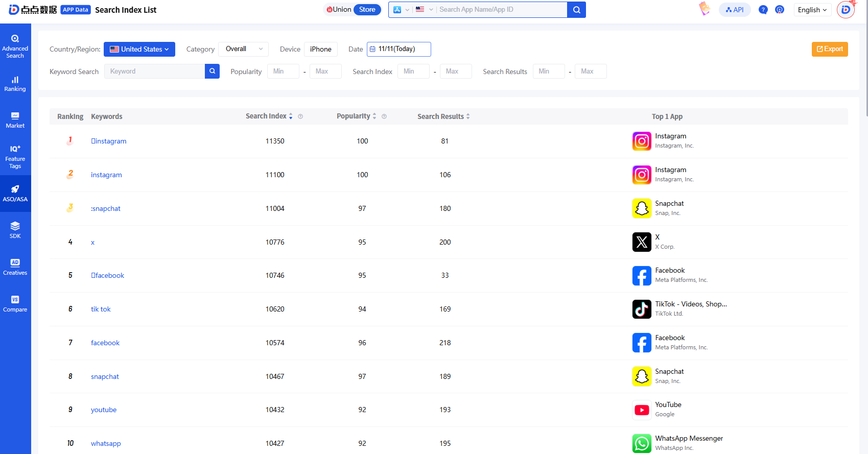The image size is (868, 454).
Task: Open the ASO/ASA sidebar section
Action: [15, 194]
